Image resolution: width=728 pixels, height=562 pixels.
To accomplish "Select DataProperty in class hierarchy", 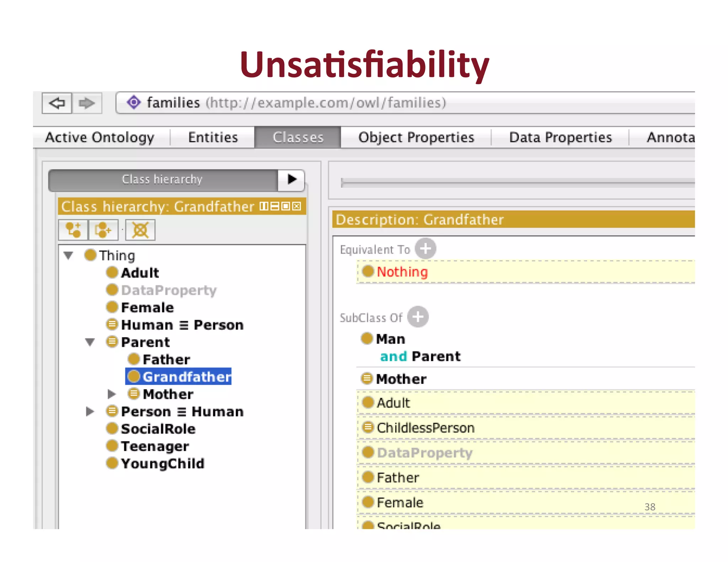I will pos(161,290).
